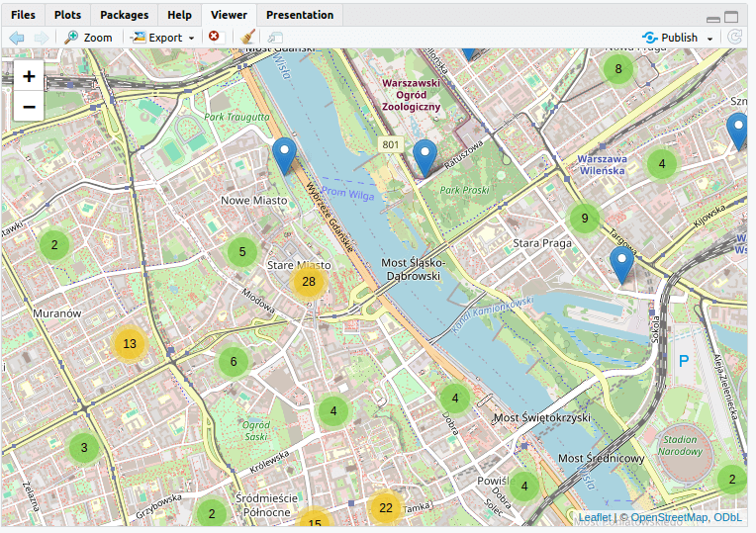Click the Most Śląsko-Dąbrowski label

tap(414, 269)
